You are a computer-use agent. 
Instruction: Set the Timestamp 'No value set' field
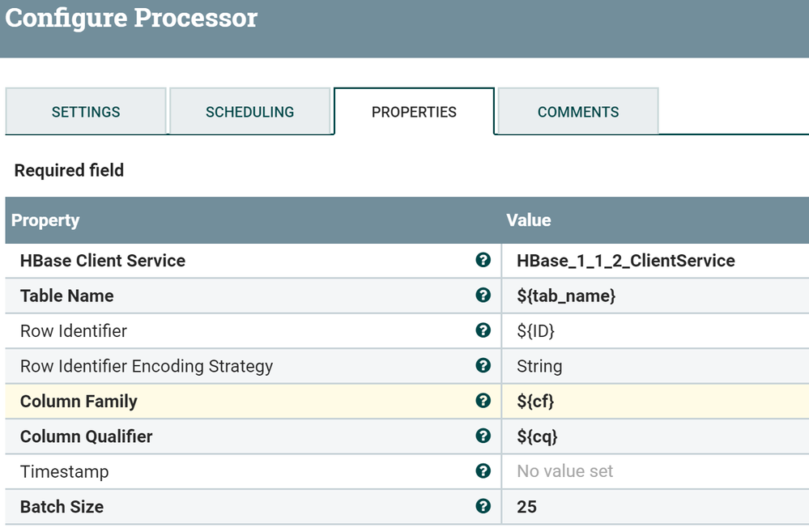(564, 471)
